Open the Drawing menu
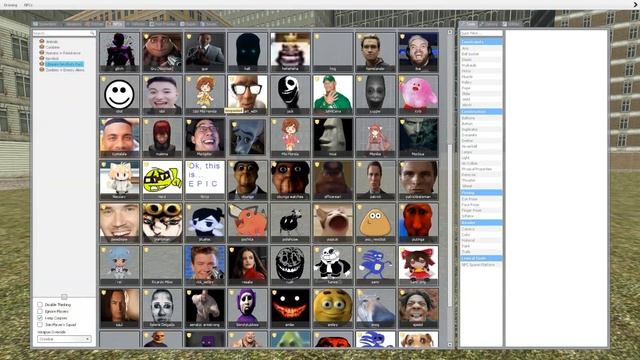640x360 pixels. coord(10,5)
